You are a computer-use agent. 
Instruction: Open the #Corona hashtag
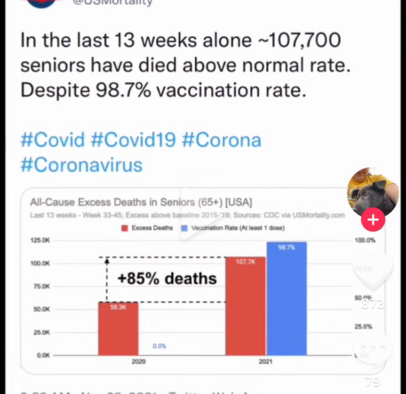[221, 140]
